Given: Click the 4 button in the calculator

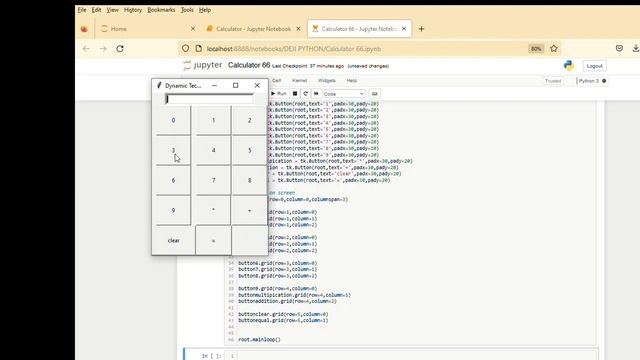Looking at the screenshot, I should click(x=213, y=150).
